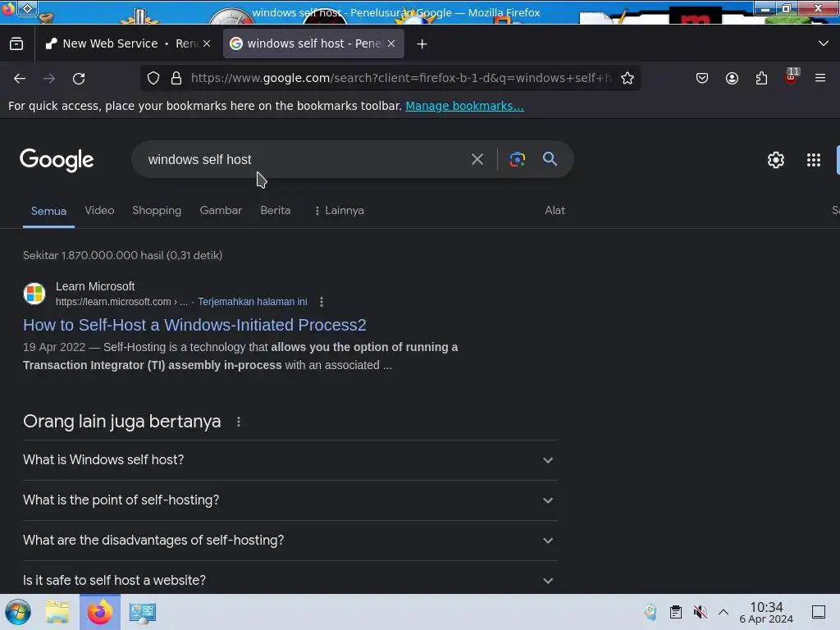Viewport: 840px width, 630px height.
Task: Select the Semua search tab
Action: click(x=48, y=211)
